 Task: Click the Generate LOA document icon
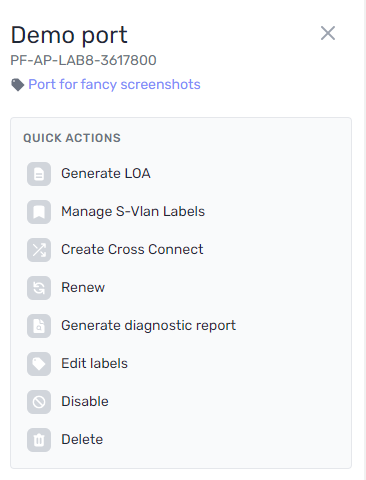39,174
